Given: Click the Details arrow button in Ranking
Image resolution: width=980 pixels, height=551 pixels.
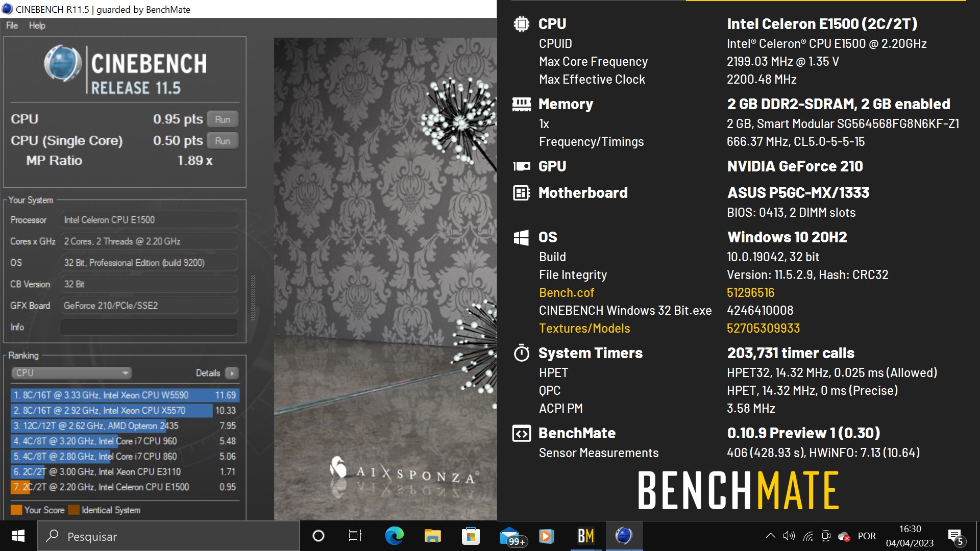Looking at the screenshot, I should click(x=232, y=373).
